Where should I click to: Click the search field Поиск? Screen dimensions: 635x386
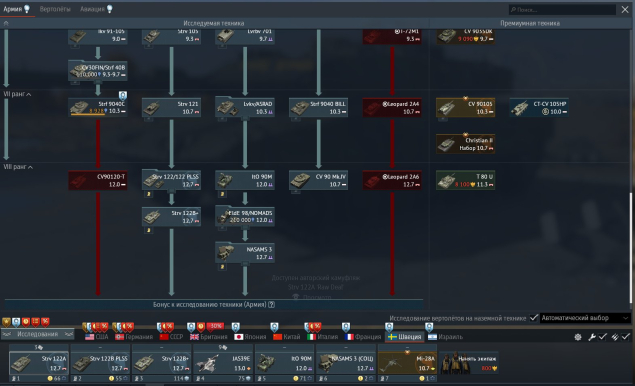click(562, 9)
